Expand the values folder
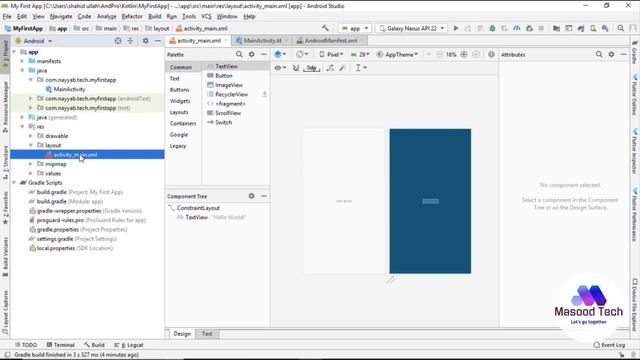The width and height of the screenshot is (640, 360). (x=31, y=173)
